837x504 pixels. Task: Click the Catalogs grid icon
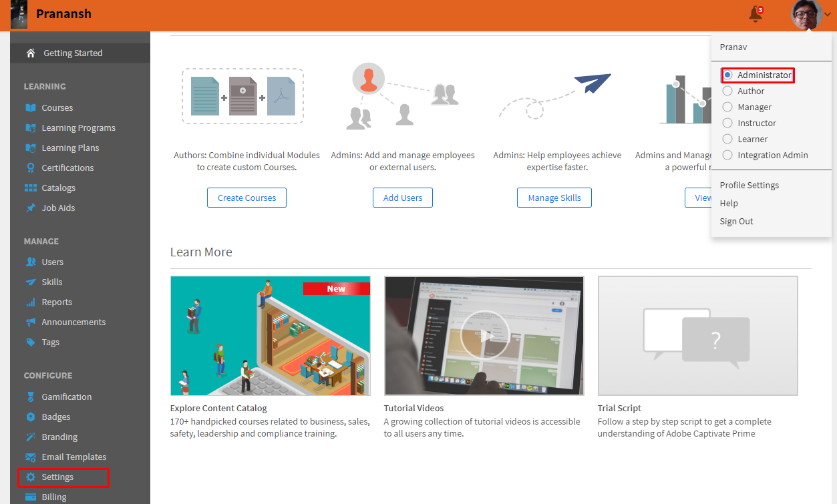[31, 188]
